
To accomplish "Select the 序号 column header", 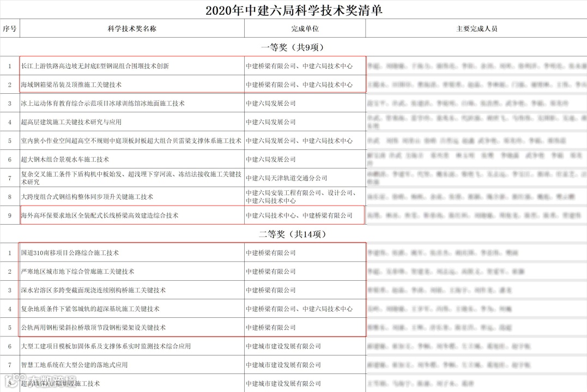I will [10, 28].
